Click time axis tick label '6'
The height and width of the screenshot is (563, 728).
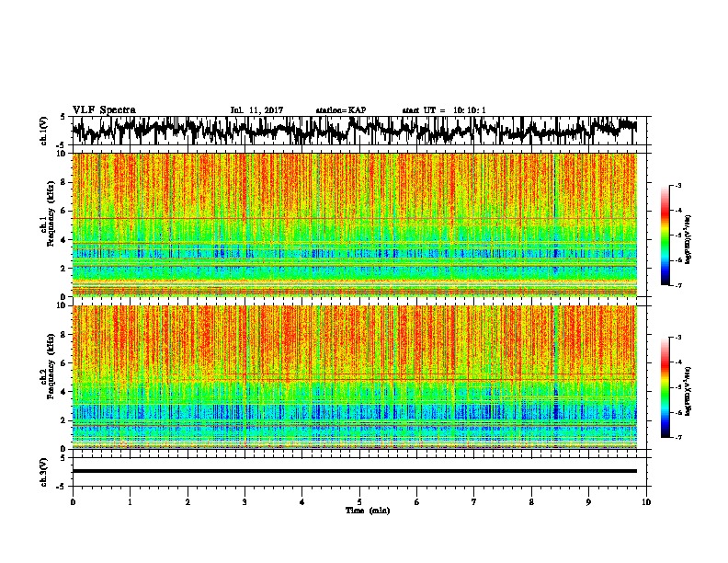pyautogui.click(x=416, y=502)
